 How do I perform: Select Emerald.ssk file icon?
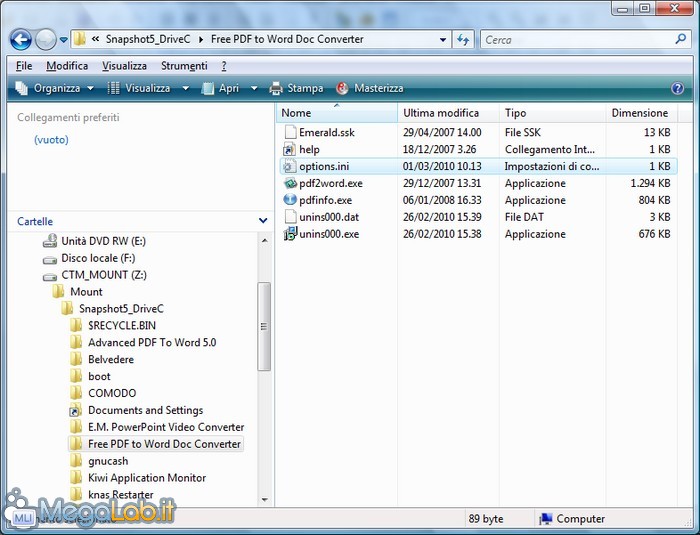point(290,132)
